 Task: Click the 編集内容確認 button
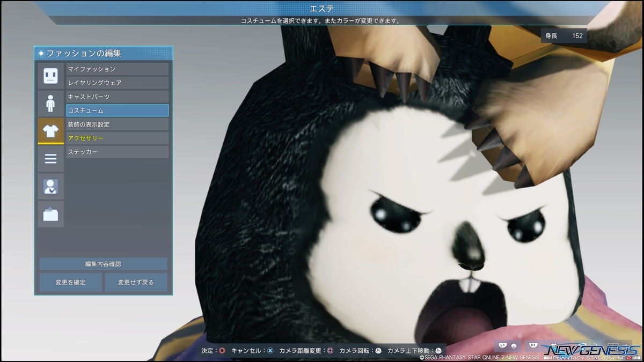[103, 264]
